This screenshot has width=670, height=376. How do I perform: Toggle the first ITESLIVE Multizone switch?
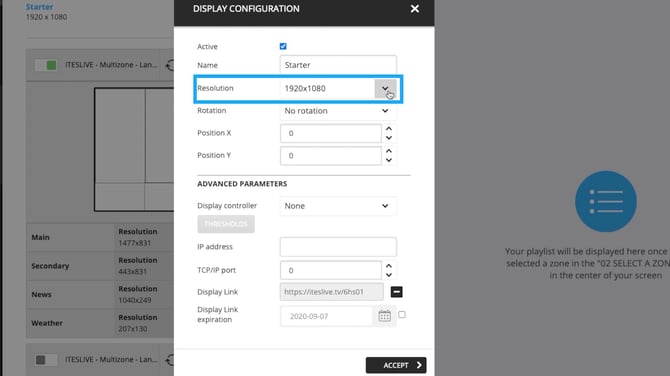[46, 65]
